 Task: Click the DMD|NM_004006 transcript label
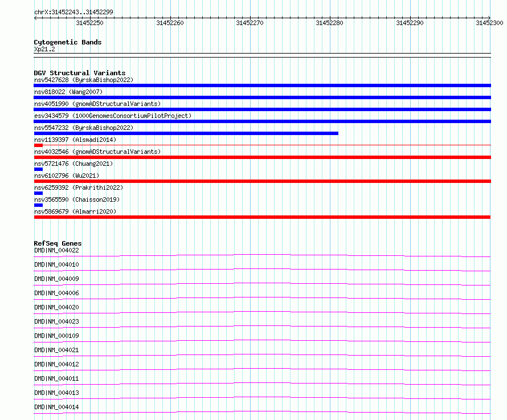56,293
